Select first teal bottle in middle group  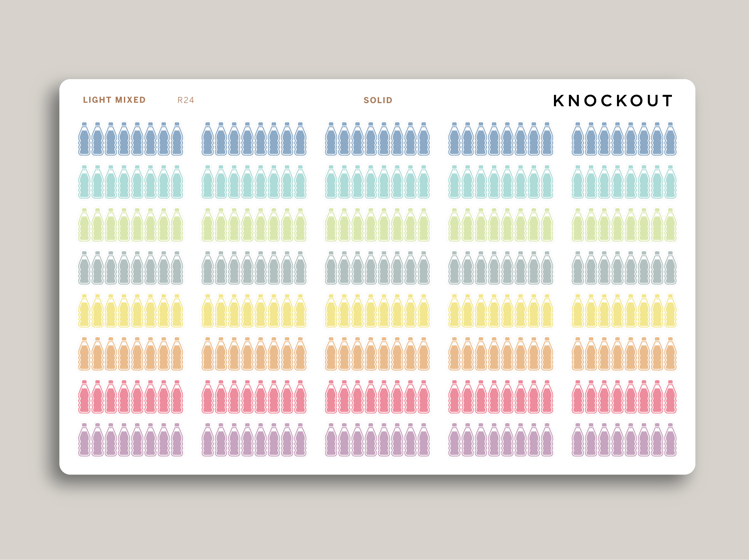pos(331,183)
